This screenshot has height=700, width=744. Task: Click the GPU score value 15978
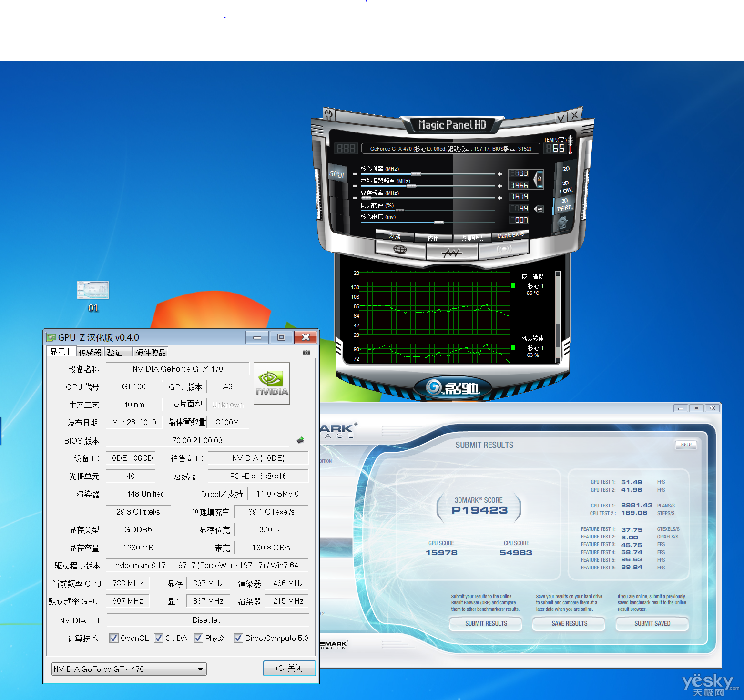[x=441, y=553]
